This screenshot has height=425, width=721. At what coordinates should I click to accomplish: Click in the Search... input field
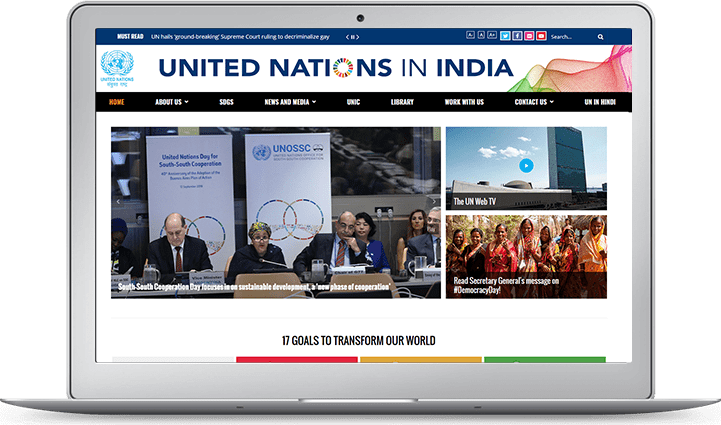(x=572, y=37)
